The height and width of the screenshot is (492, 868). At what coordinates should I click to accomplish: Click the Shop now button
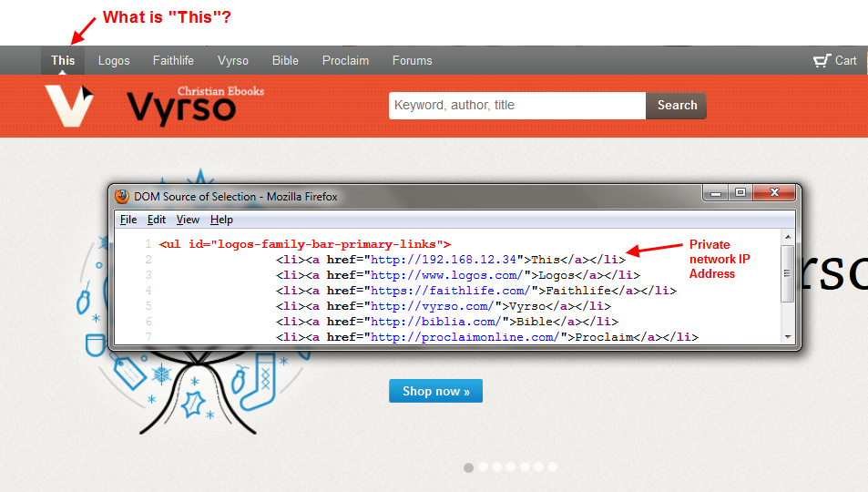(435, 391)
